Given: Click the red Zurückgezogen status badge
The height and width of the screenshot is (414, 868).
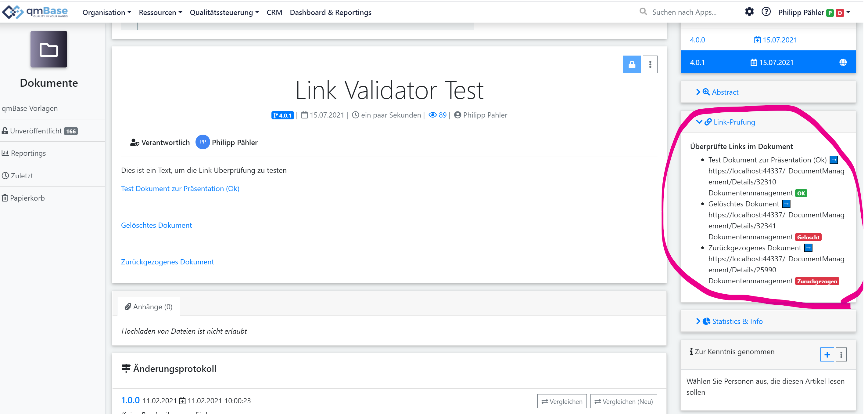Looking at the screenshot, I should click(817, 281).
